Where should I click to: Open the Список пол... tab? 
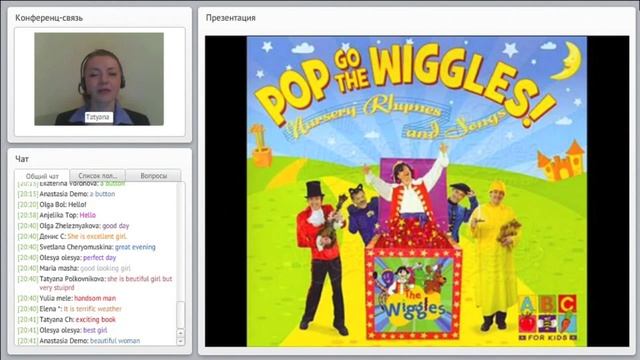98,176
